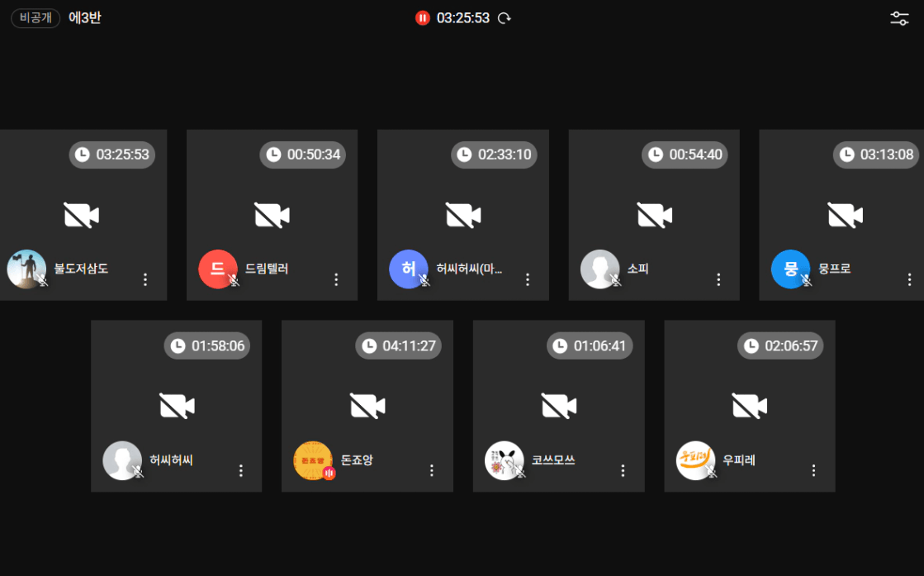This screenshot has height=576, width=924.
Task: Open more options for 소피
Action: [x=718, y=279]
